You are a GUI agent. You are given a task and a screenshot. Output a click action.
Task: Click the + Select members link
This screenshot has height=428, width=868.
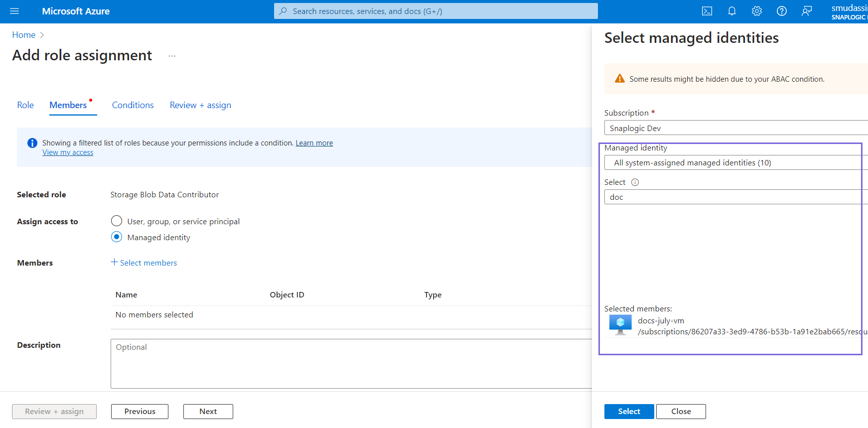click(144, 263)
